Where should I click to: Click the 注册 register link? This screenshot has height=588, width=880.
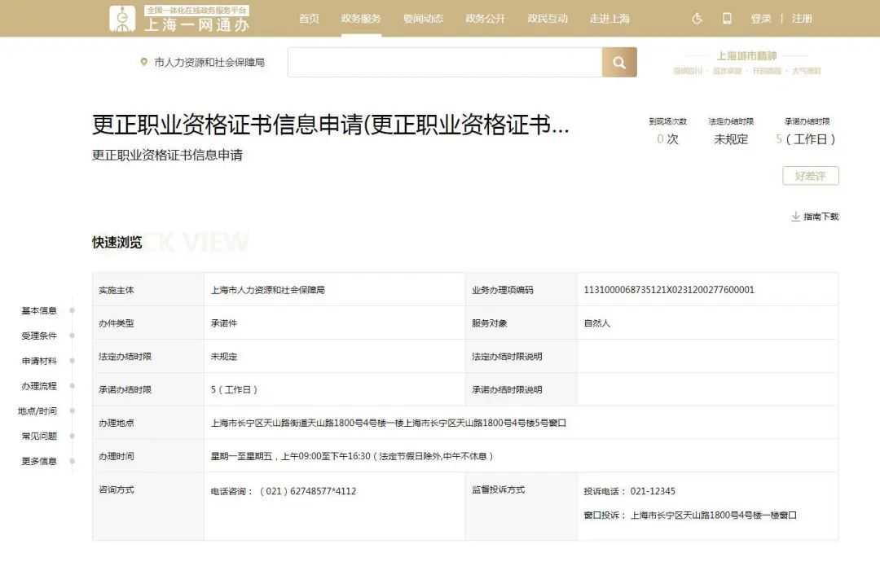coord(802,19)
